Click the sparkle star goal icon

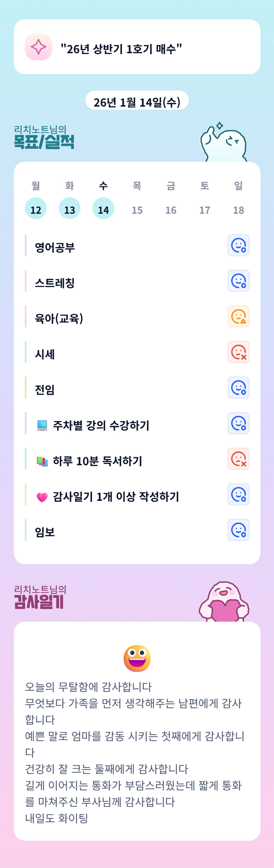[38, 47]
